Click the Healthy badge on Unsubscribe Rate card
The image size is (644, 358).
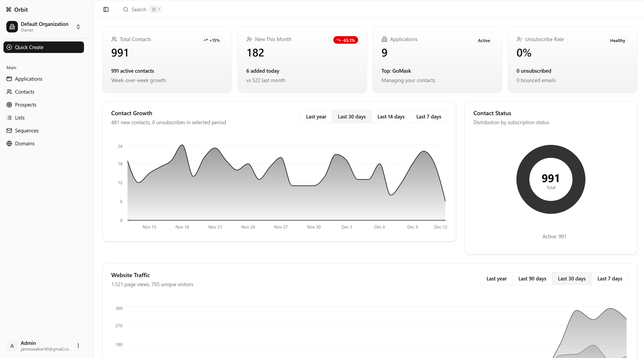click(617, 40)
